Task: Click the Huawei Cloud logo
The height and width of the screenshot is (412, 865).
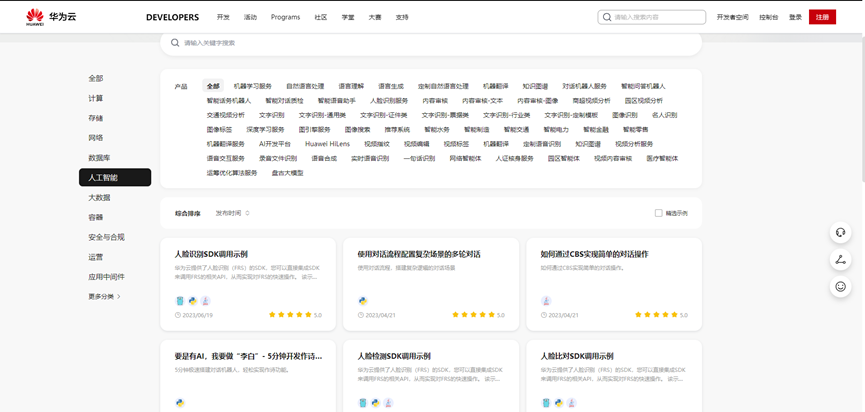Action: (x=51, y=17)
